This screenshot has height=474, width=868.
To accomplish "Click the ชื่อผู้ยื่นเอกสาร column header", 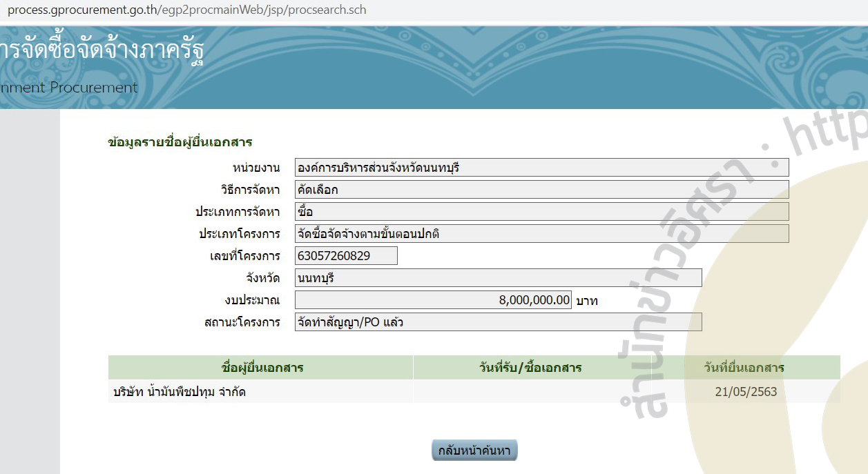I will [x=260, y=367].
